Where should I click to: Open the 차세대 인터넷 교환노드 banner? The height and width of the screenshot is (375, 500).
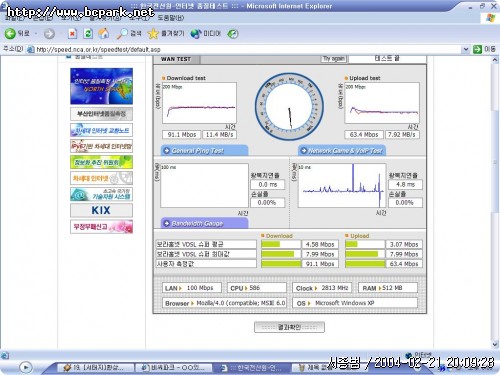coord(101,130)
